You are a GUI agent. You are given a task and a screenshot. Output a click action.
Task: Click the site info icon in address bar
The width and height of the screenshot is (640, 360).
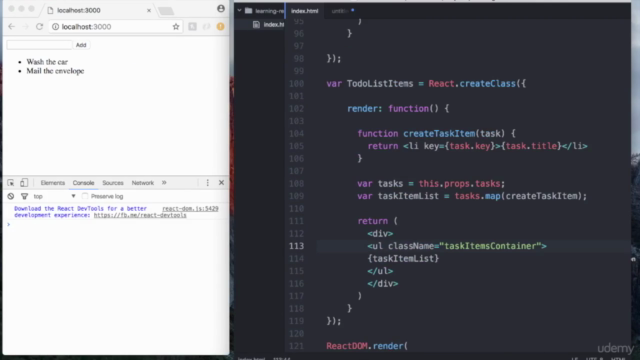pyautogui.click(x=55, y=27)
